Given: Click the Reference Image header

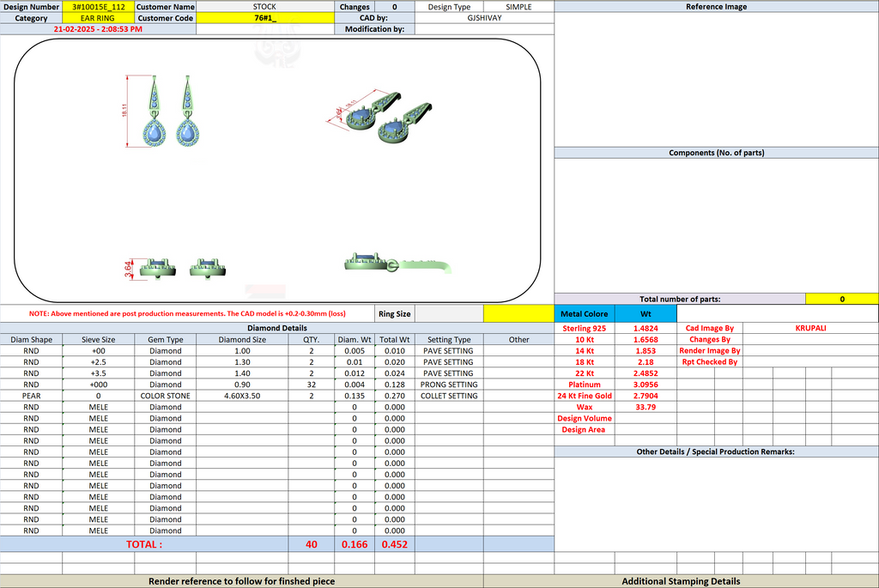Looking at the screenshot, I should 717,7.
